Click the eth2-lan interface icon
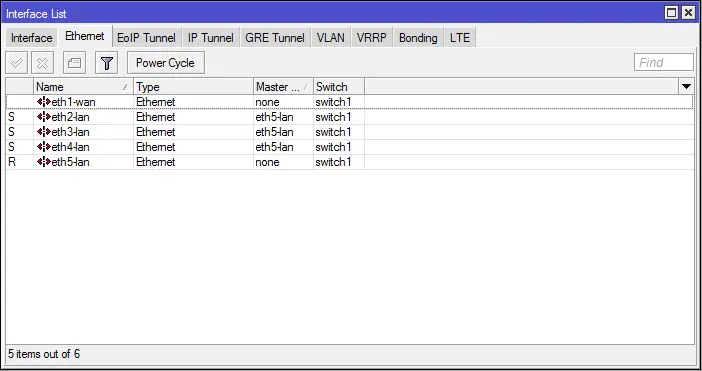This screenshot has height=371, width=702. point(44,117)
